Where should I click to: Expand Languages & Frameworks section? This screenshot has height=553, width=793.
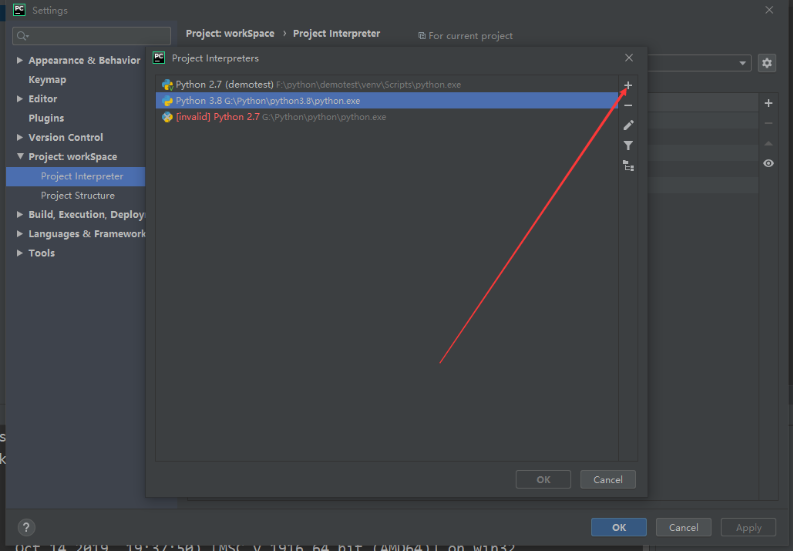click(20, 234)
